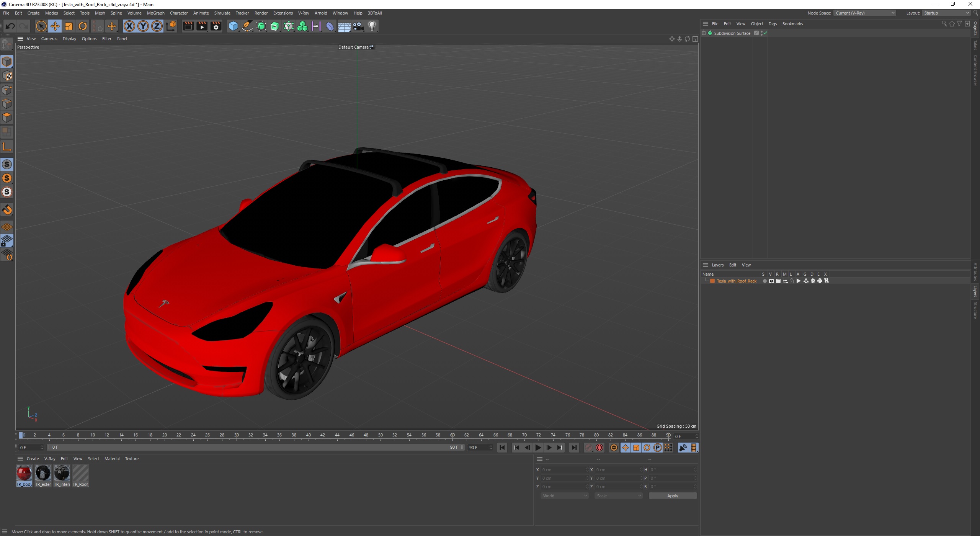
Task: Go to start of animation
Action: (502, 448)
